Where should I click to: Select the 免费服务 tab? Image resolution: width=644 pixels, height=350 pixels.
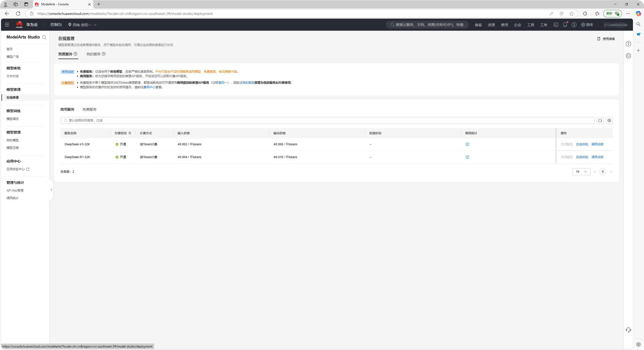coord(89,109)
